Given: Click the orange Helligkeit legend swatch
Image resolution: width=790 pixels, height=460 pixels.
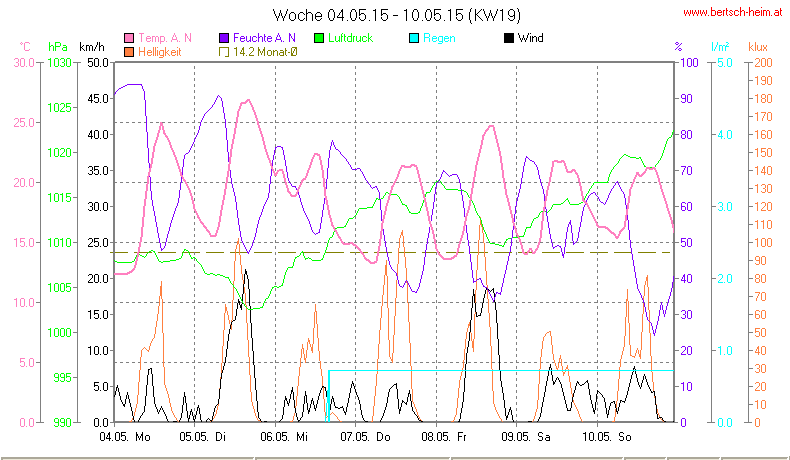Looking at the screenshot, I should point(129,52).
